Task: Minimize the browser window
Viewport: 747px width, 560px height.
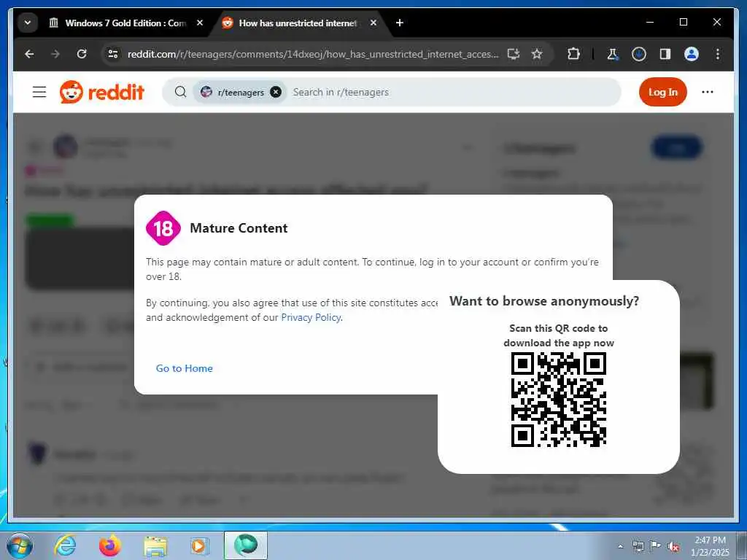Action: (650, 22)
